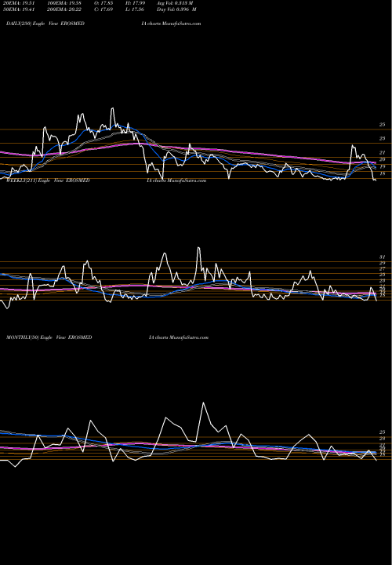This screenshot has width=392, height=565.
Task: Click the Day Vol reading
Action: coord(176,9)
